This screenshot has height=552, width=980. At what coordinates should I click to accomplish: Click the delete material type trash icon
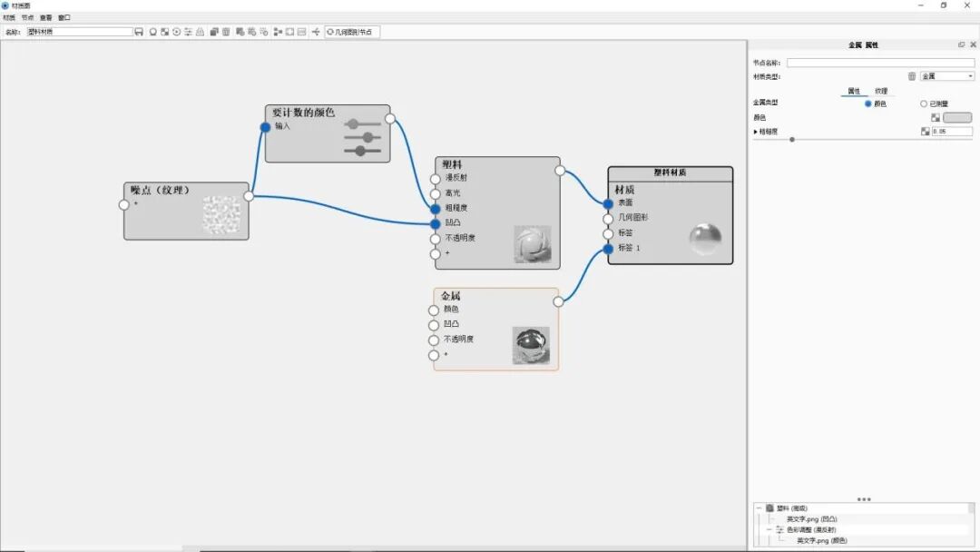point(913,76)
